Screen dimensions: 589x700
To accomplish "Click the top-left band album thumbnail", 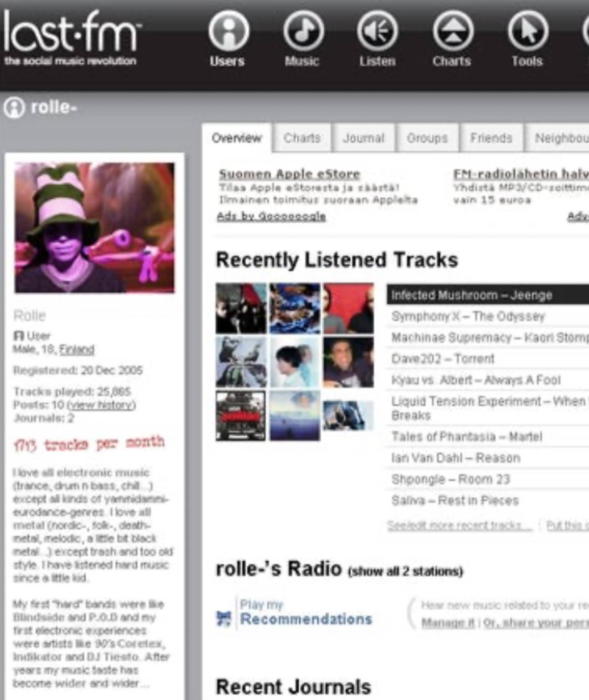I will 241,308.
